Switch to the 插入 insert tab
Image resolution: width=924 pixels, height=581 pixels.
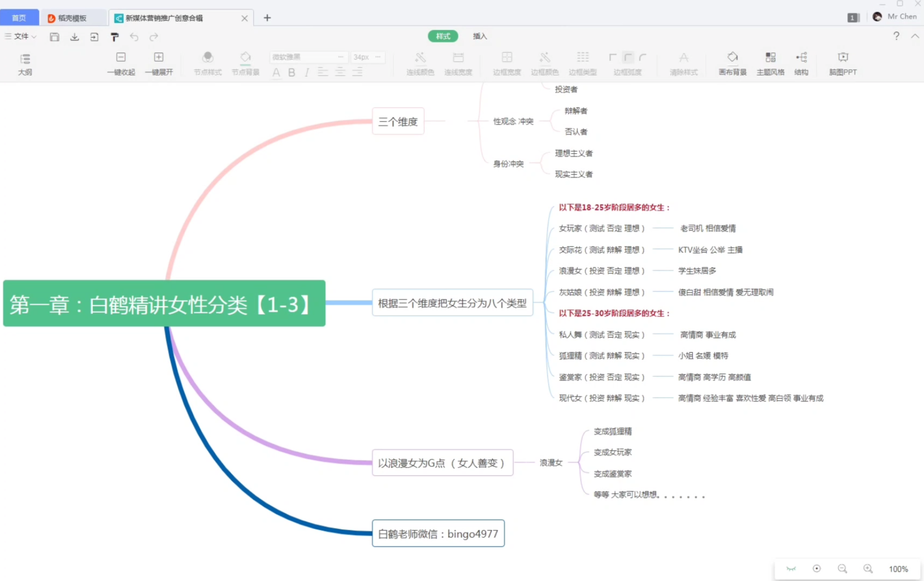coord(480,36)
